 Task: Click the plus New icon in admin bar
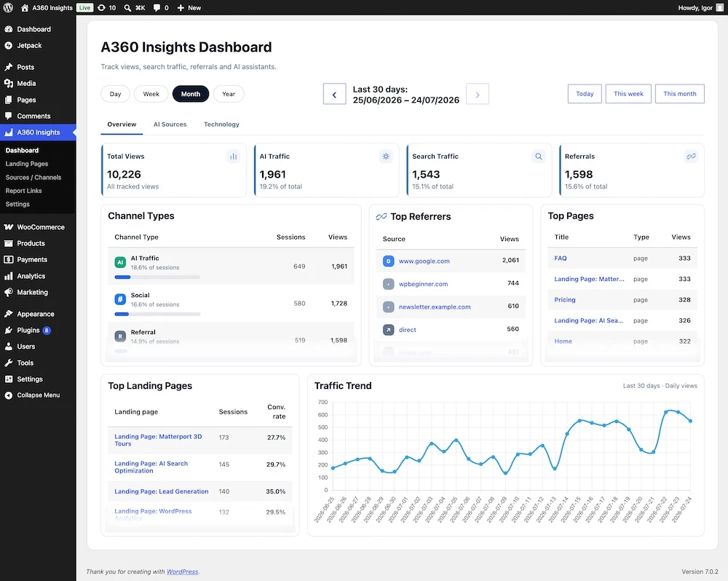point(181,7)
